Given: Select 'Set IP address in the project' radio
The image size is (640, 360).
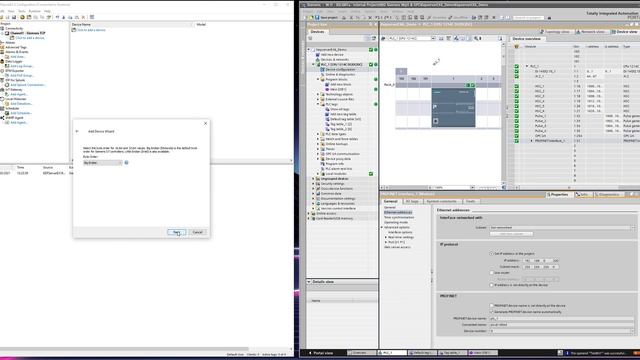Looking at the screenshot, I should click(491, 253).
